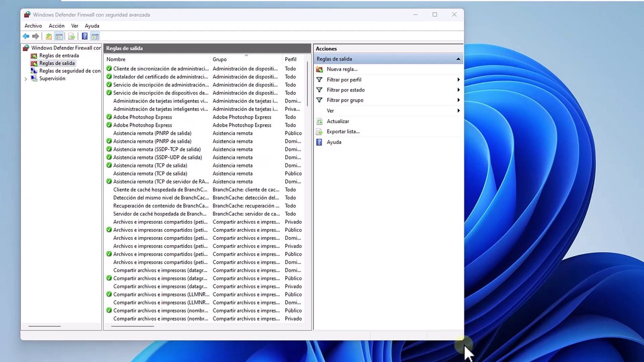644x362 pixels.
Task: Open the Ver menu in the menu bar
Action: [x=74, y=26]
